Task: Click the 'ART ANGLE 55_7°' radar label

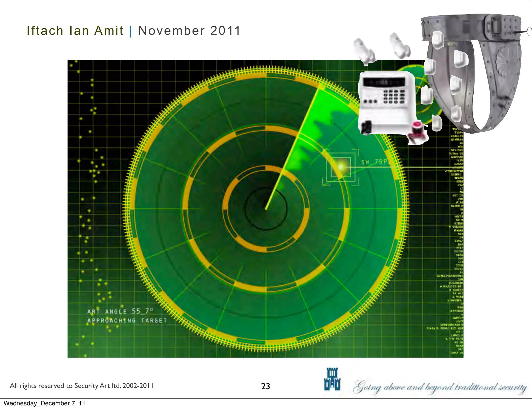Action: (120, 311)
